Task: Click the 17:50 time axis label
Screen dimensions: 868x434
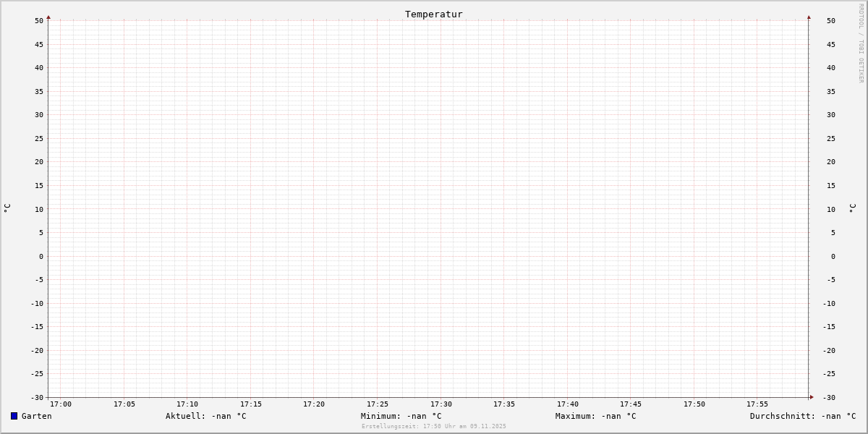Action: click(694, 404)
